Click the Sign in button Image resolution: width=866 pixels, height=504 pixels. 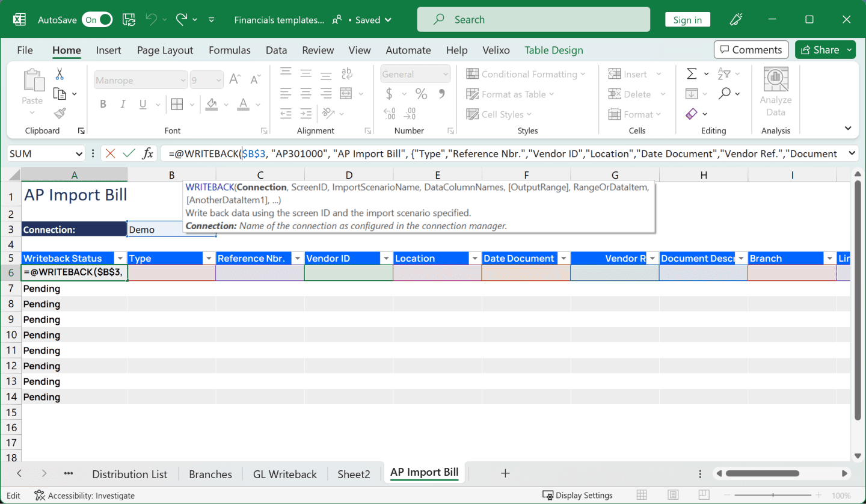pos(687,19)
